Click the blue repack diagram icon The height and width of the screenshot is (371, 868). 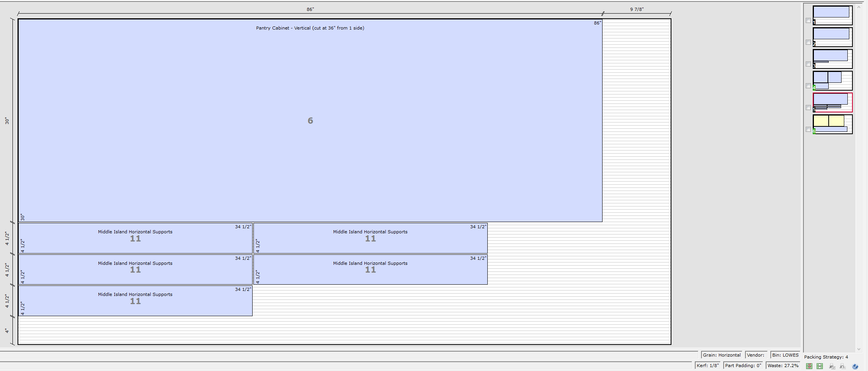855,366
